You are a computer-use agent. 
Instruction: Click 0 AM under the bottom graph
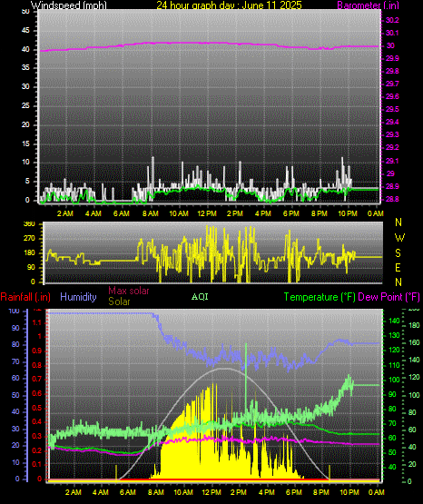coord(377,492)
